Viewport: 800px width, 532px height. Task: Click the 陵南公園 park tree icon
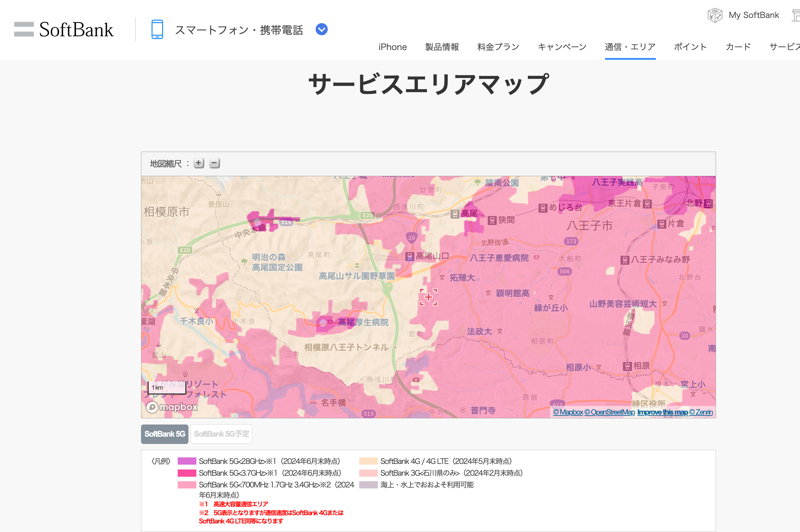pyautogui.click(x=477, y=182)
